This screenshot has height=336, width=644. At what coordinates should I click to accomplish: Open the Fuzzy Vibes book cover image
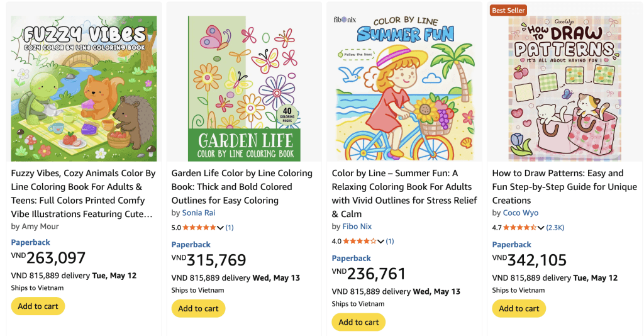pyautogui.click(x=84, y=89)
